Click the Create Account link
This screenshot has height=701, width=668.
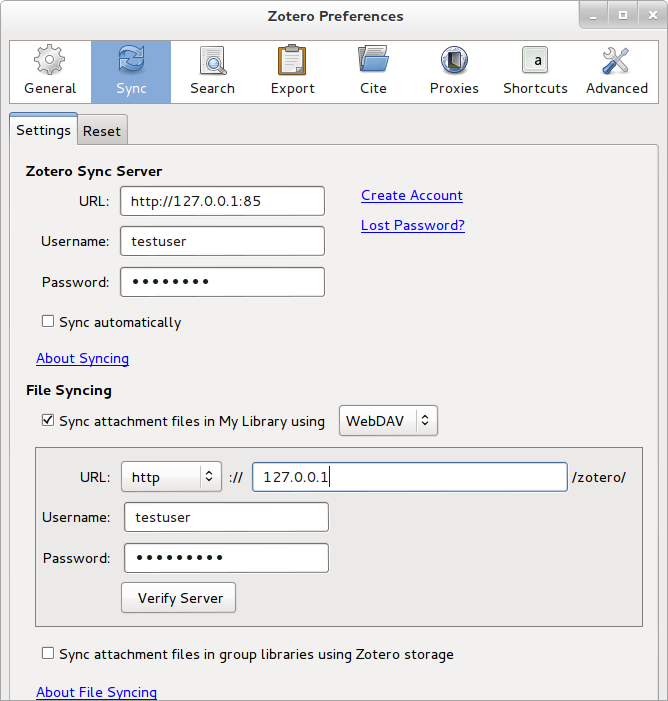(x=412, y=195)
